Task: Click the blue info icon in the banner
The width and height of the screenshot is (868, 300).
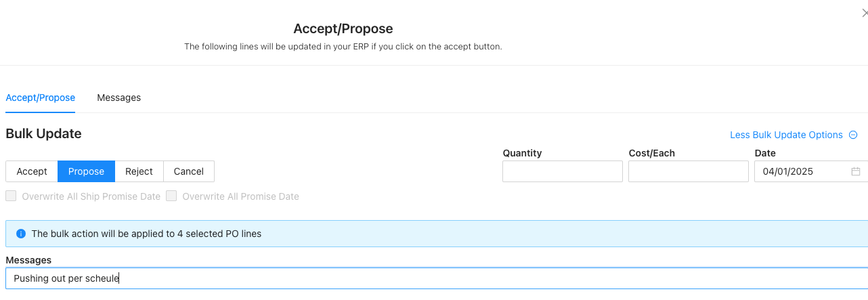Action: [20, 234]
